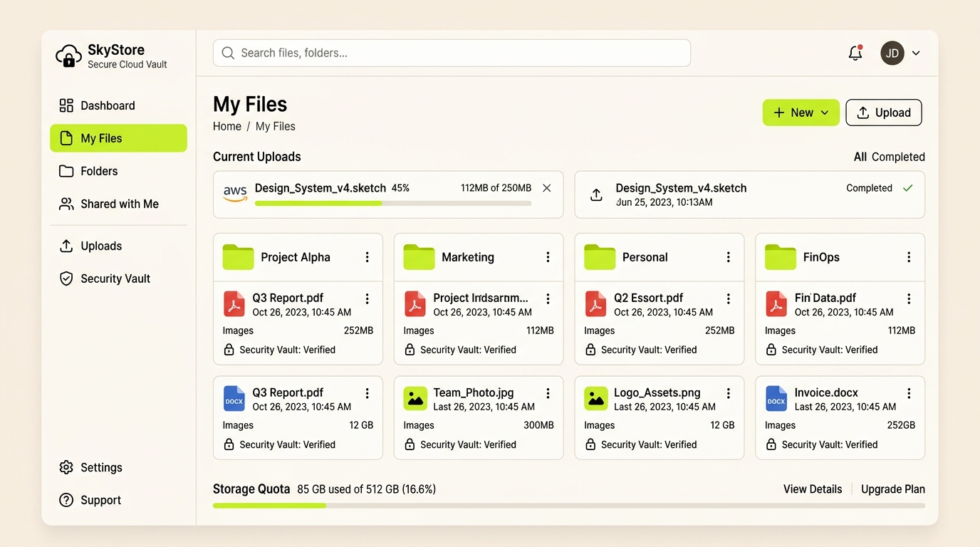
Task: Click the notification bell icon
Action: tap(855, 53)
